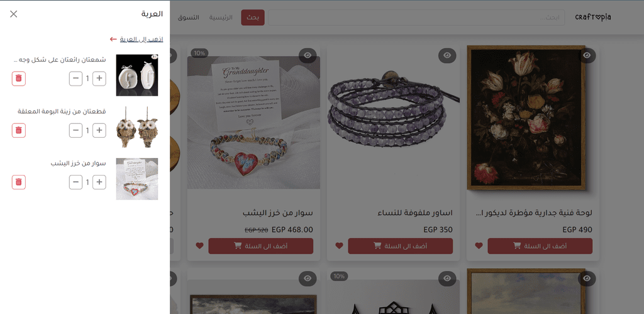Close the cart side panel
The height and width of the screenshot is (314, 644).
[x=14, y=14]
